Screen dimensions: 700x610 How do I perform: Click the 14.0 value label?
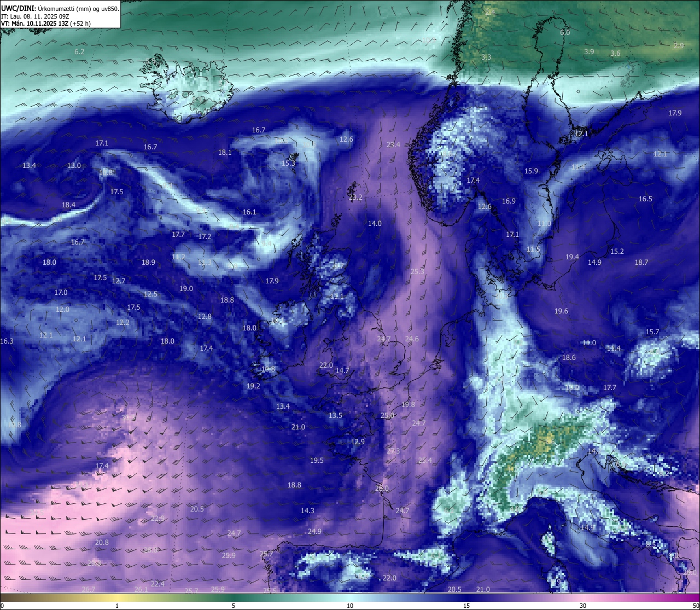pos(375,223)
